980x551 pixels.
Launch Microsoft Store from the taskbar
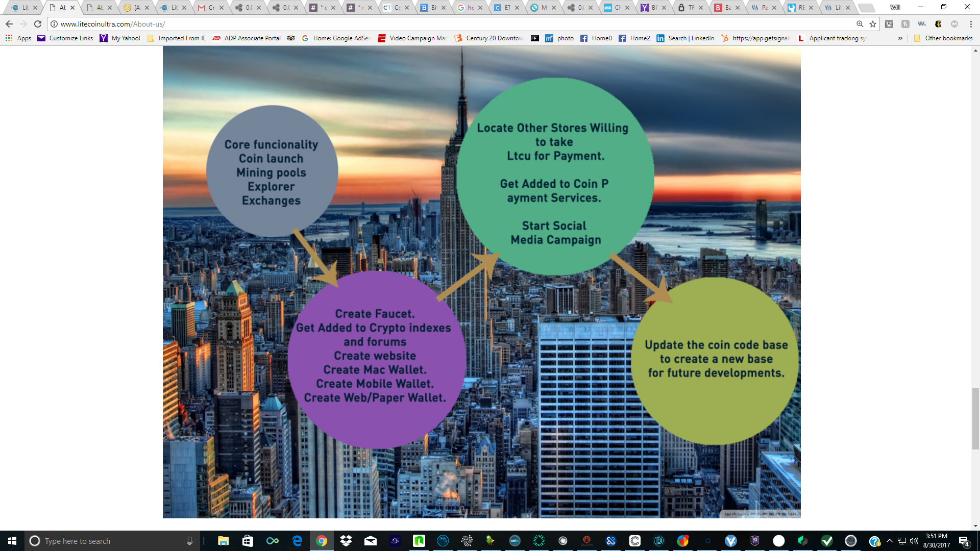(x=248, y=541)
